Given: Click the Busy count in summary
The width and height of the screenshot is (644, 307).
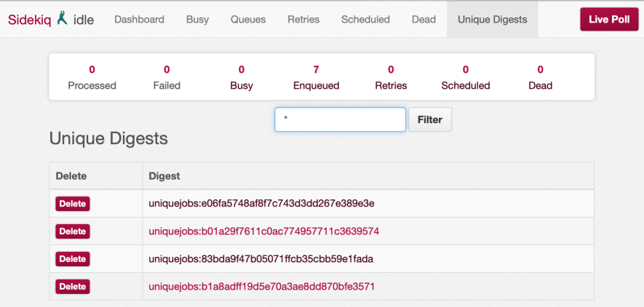Looking at the screenshot, I should point(242,78).
